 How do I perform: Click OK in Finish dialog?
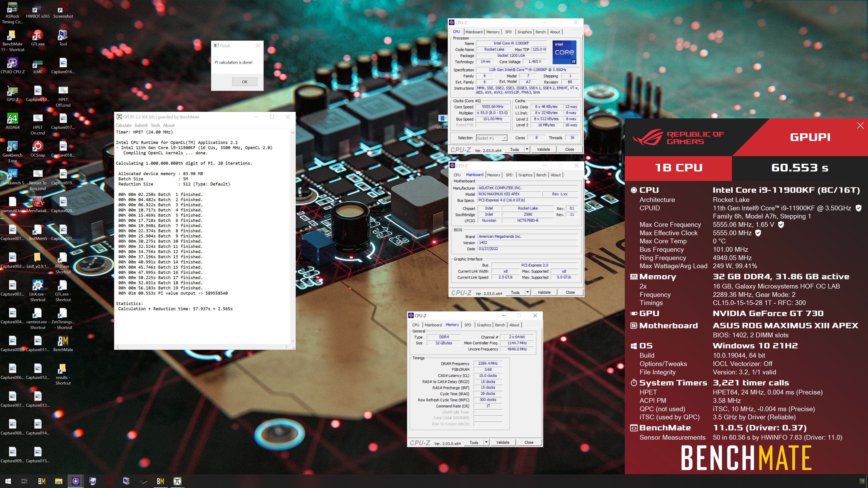coord(245,82)
